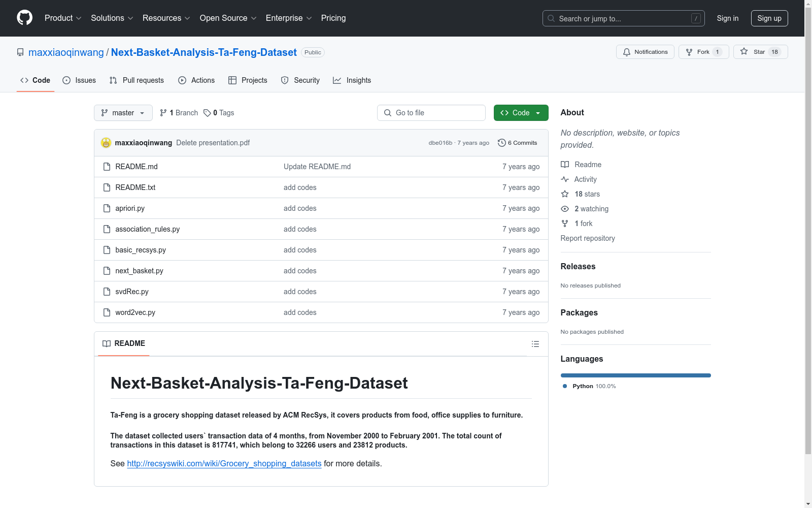This screenshot has height=508, width=812.
Task: Click the eye icon beside 2 watching
Action: click(565, 209)
